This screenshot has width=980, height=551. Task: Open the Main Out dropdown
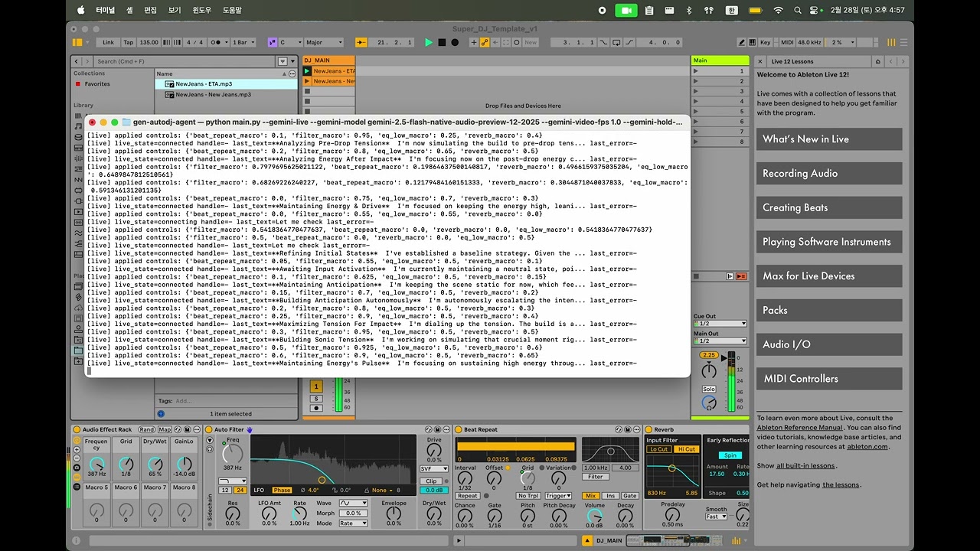click(720, 341)
